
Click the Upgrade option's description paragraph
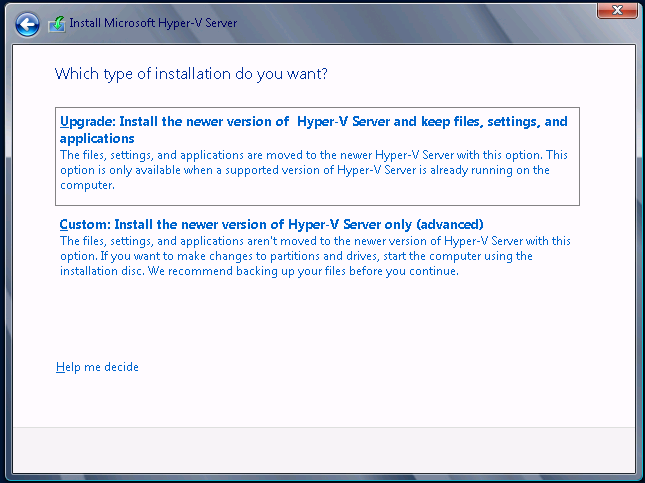(x=314, y=170)
